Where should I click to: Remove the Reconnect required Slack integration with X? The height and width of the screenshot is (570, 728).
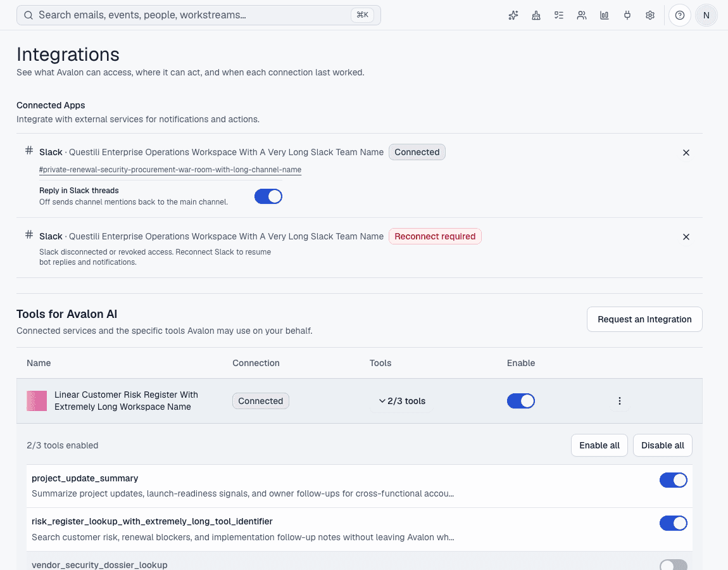point(686,237)
